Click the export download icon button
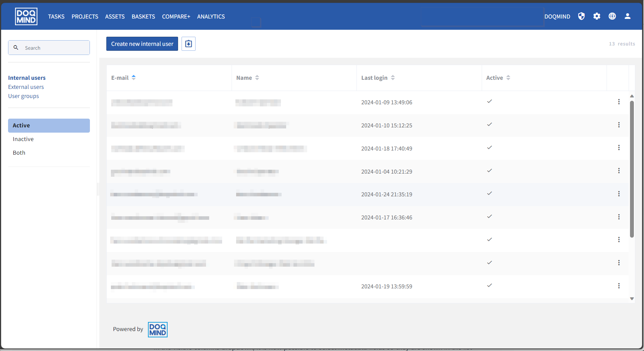Viewport: 644px width, 351px height. (188, 44)
